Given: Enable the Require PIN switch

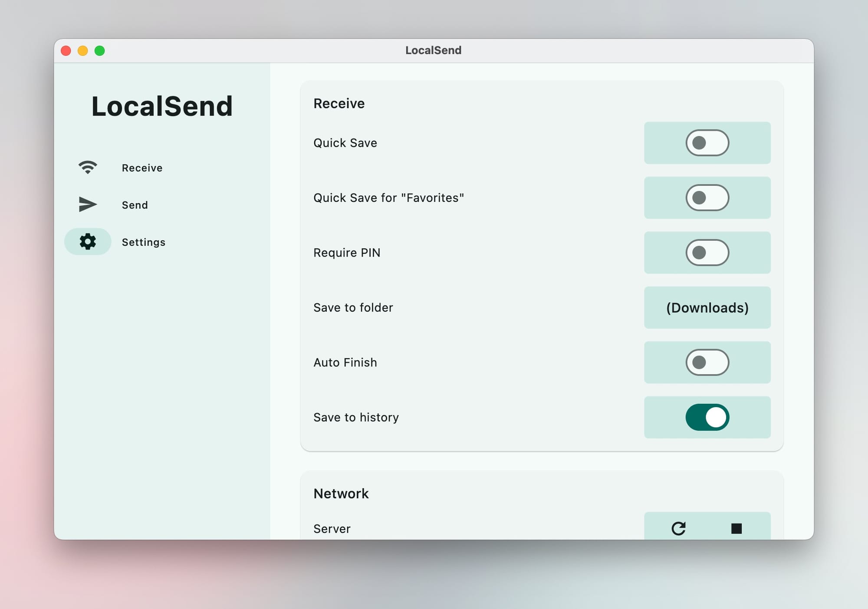Looking at the screenshot, I should pyautogui.click(x=707, y=253).
